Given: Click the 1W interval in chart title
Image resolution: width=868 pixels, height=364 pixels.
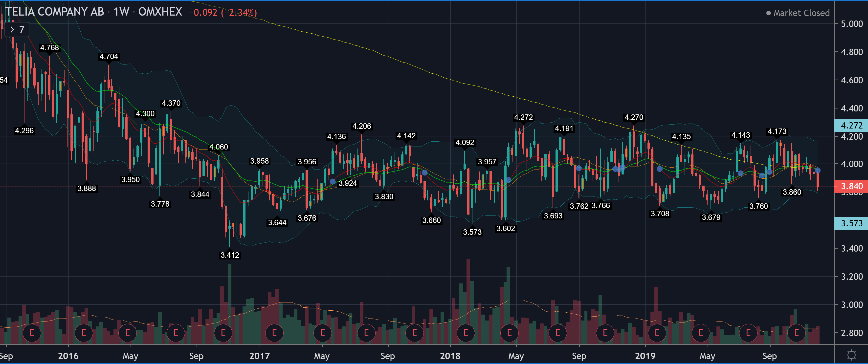Looking at the screenshot, I should pos(121,12).
